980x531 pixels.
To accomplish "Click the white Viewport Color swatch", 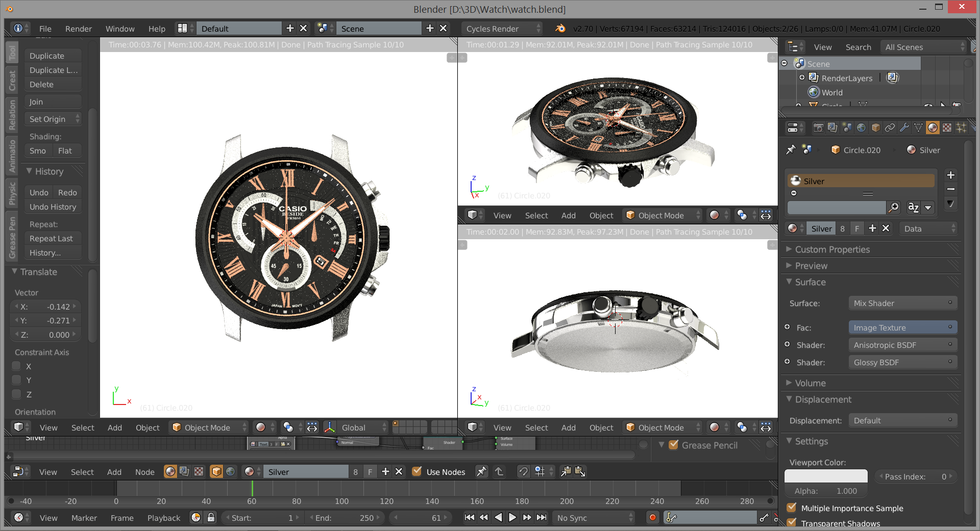I will click(x=825, y=476).
